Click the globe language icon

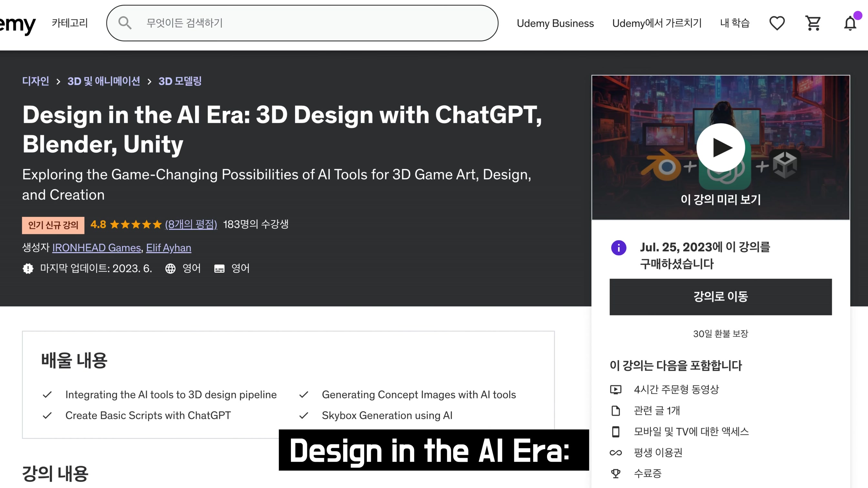[170, 269]
